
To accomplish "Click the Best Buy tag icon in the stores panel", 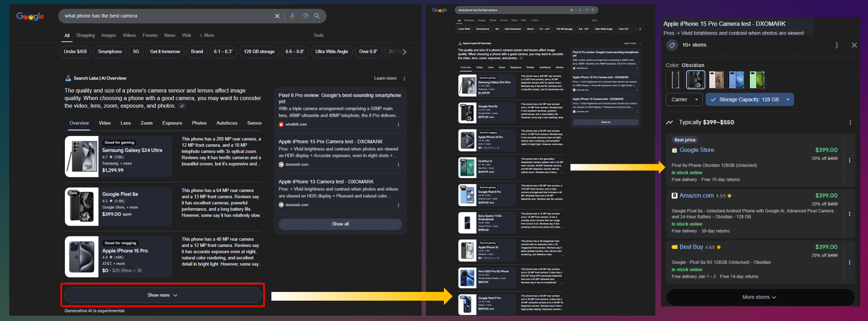I will click(x=674, y=247).
